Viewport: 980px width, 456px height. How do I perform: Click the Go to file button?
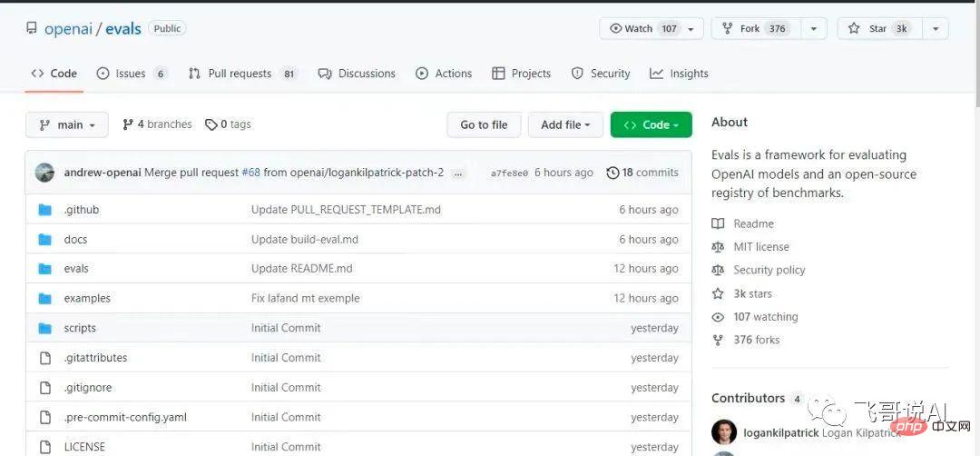tap(484, 124)
